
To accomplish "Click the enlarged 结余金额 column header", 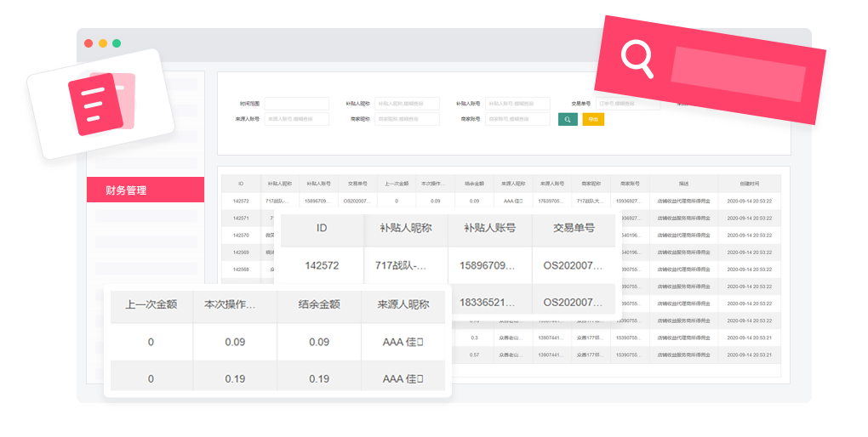I will tap(319, 304).
